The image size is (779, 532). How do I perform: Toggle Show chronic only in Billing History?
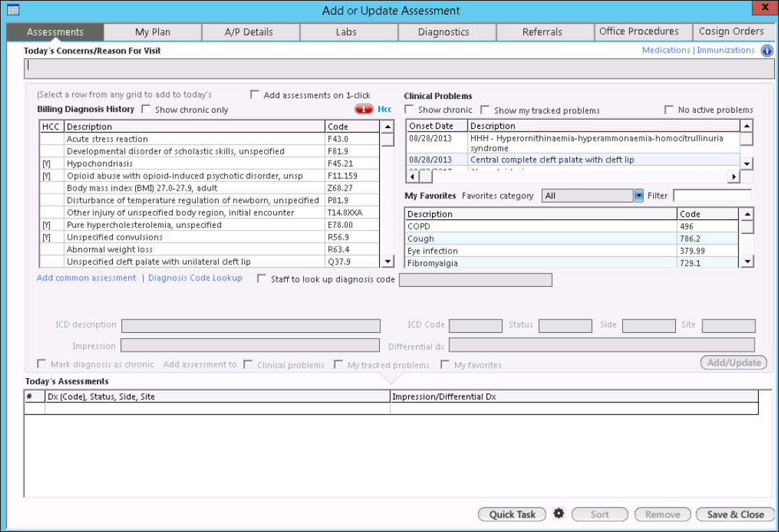click(146, 109)
